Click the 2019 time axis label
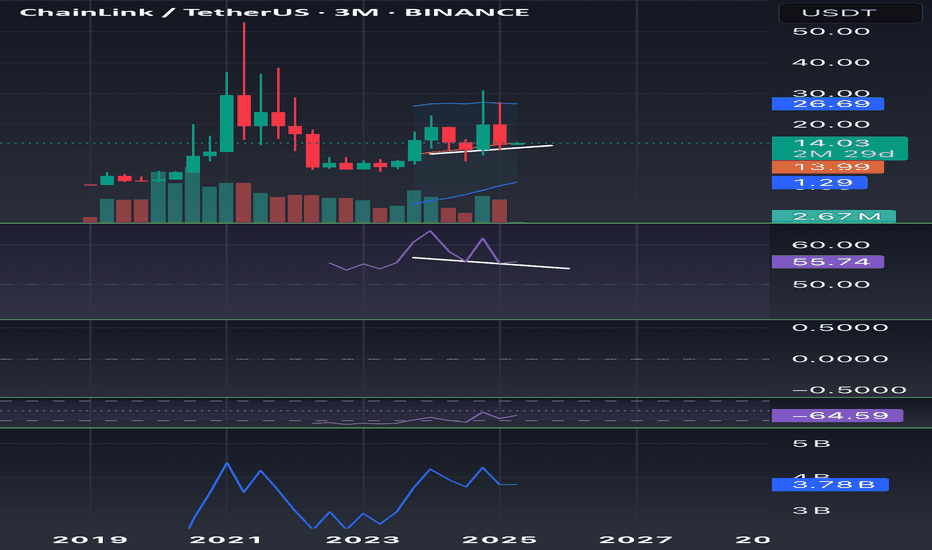This screenshot has height=550, width=932. coord(90,540)
